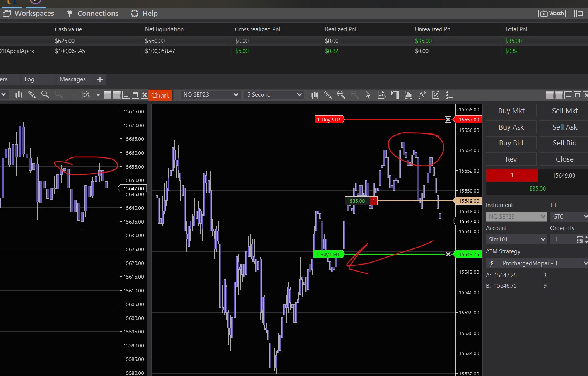This screenshot has height=376, width=588.
Task: Cancel the Buy STP order at 15657.00
Action: [x=448, y=120]
